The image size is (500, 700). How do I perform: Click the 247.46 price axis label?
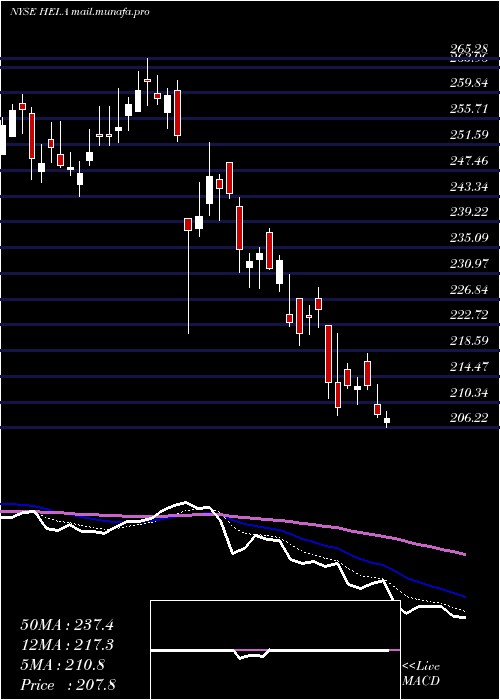point(469,160)
